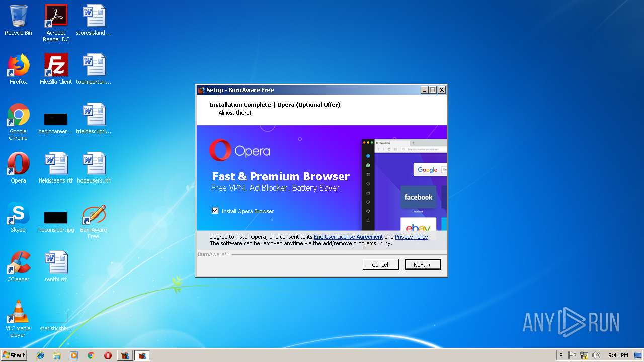Image resolution: width=644 pixels, height=362 pixels.
Task: Launch Opera from the taskbar
Action: [x=108, y=355]
